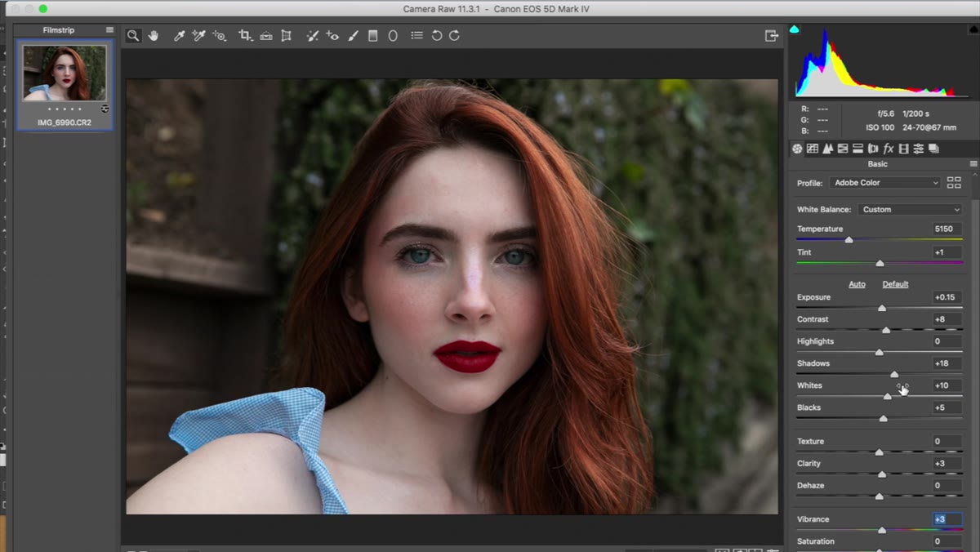980x552 pixels.
Task: Select the Radial Filter tool
Action: (393, 36)
